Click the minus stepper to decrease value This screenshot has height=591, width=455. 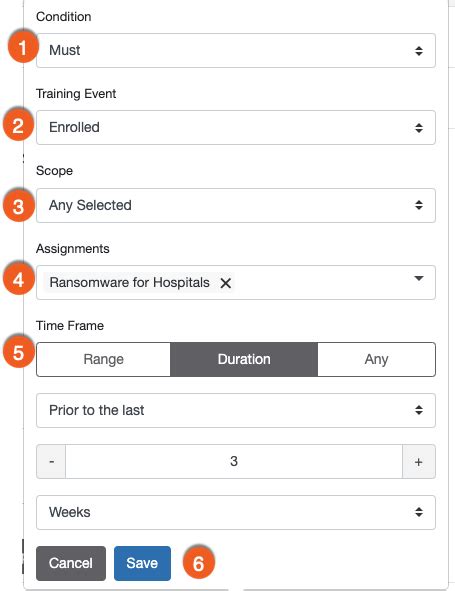[x=51, y=462]
